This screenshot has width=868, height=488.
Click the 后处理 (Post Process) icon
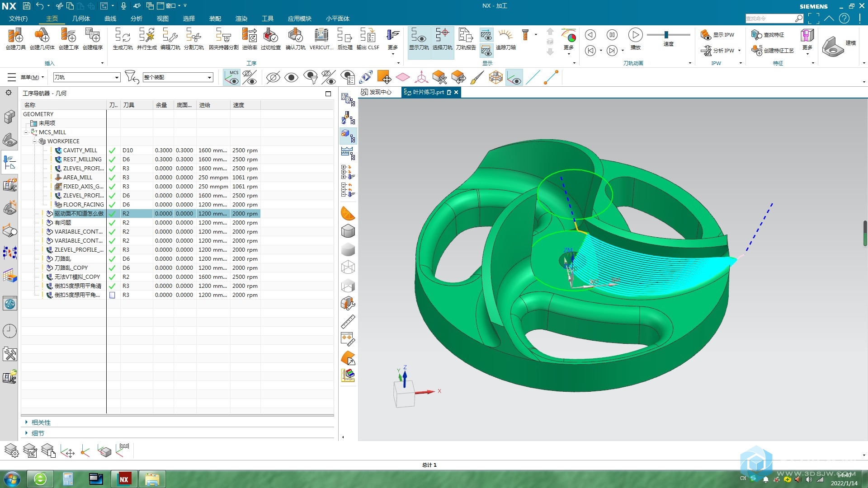(345, 38)
